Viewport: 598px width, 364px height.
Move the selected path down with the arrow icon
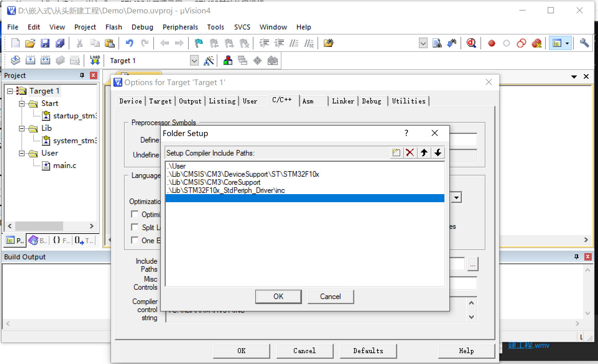point(438,153)
